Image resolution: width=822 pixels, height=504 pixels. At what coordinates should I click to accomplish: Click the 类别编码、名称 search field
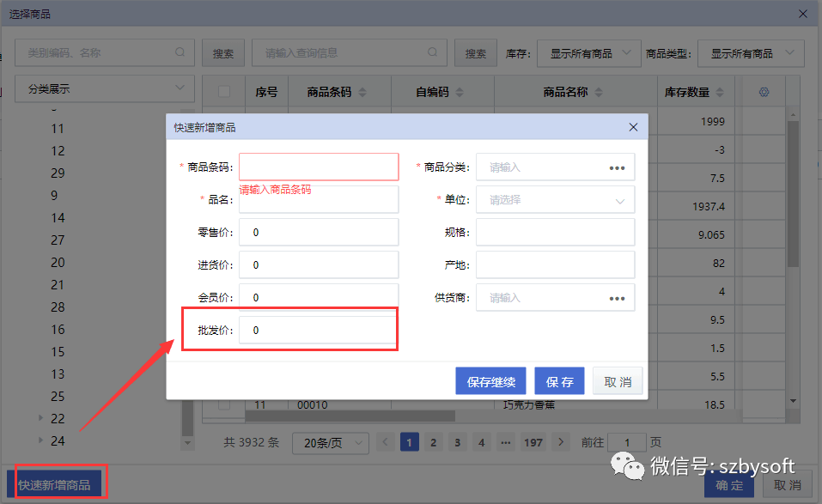point(104,52)
